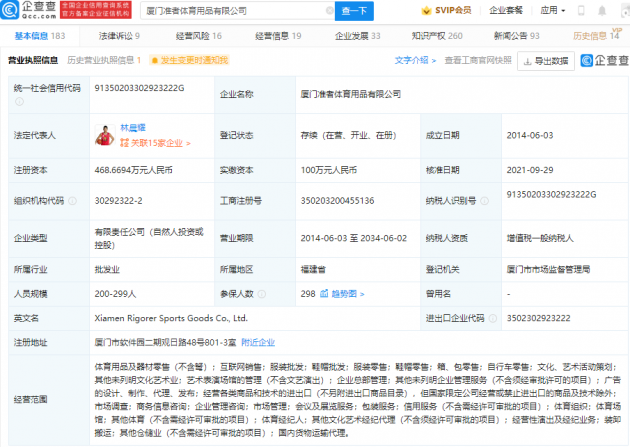Click registered capital 468.6694万元人民币

tap(133, 170)
